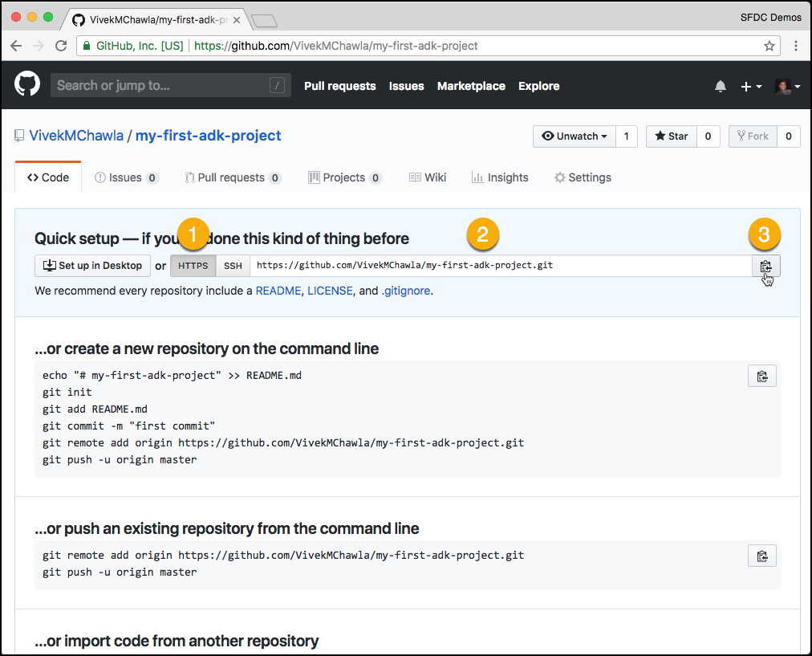Click the 'git add README.md' line

coord(95,409)
